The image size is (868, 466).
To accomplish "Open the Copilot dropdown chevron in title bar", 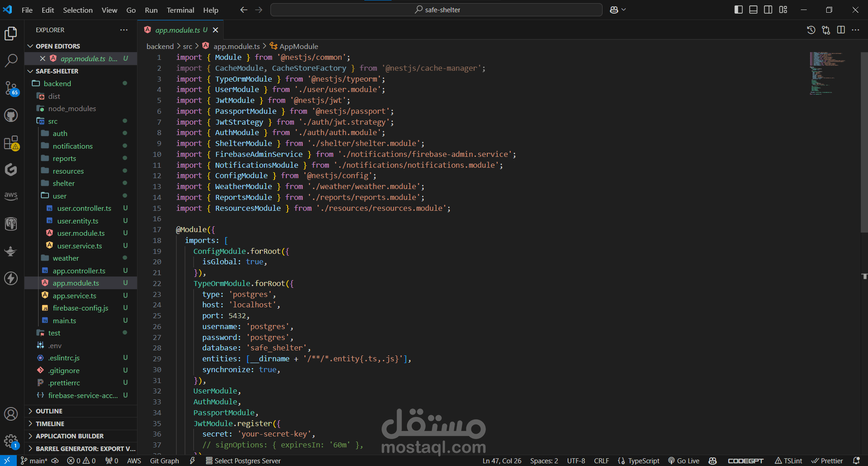I will click(624, 10).
